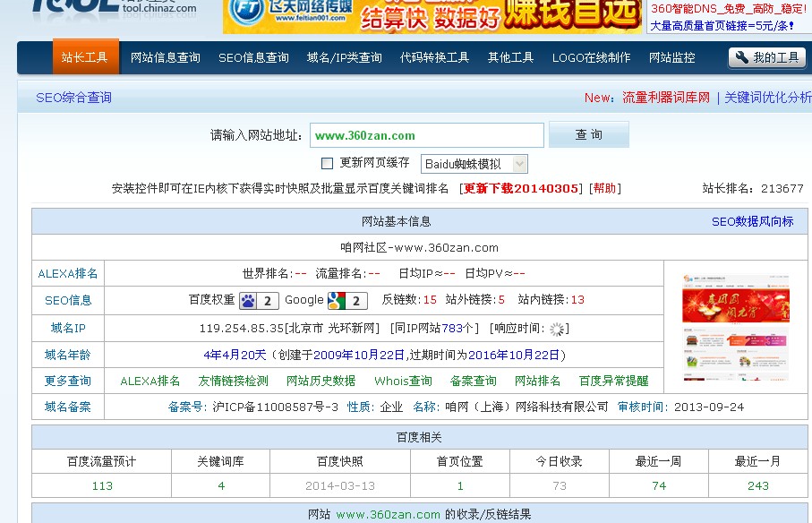The width and height of the screenshot is (812, 523).
Task: Click the 我的工具 button
Action: click(767, 57)
